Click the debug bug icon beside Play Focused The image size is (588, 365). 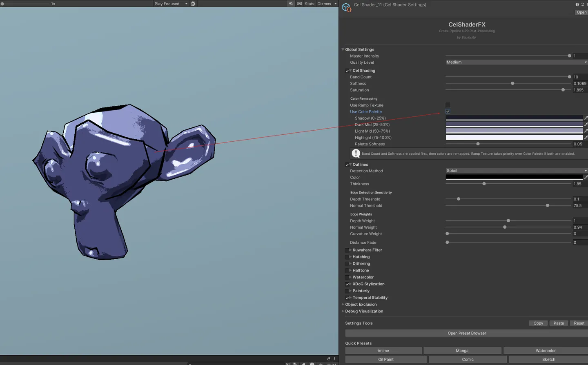point(193,4)
